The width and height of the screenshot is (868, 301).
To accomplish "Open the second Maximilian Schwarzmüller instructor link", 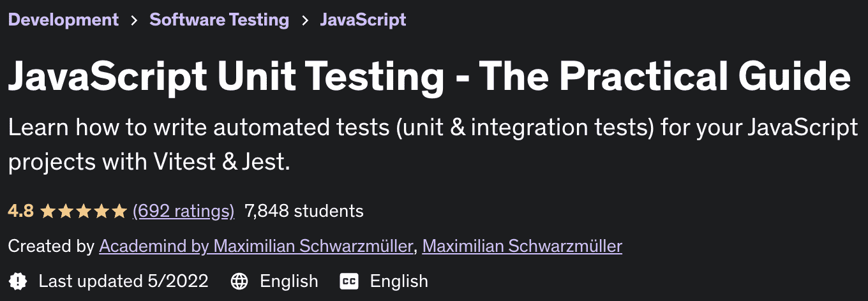I will (x=522, y=246).
